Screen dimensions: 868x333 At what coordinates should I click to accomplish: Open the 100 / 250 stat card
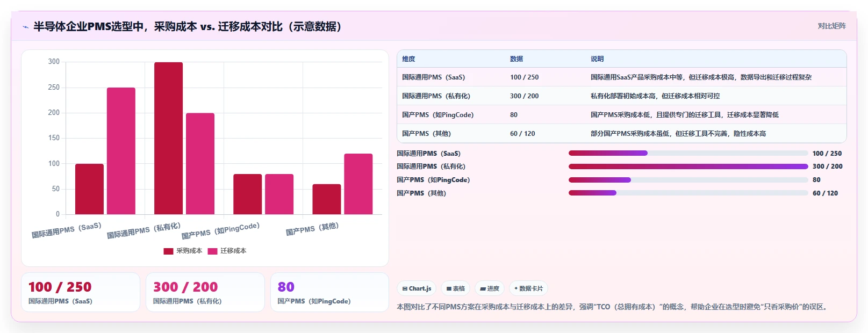click(81, 292)
